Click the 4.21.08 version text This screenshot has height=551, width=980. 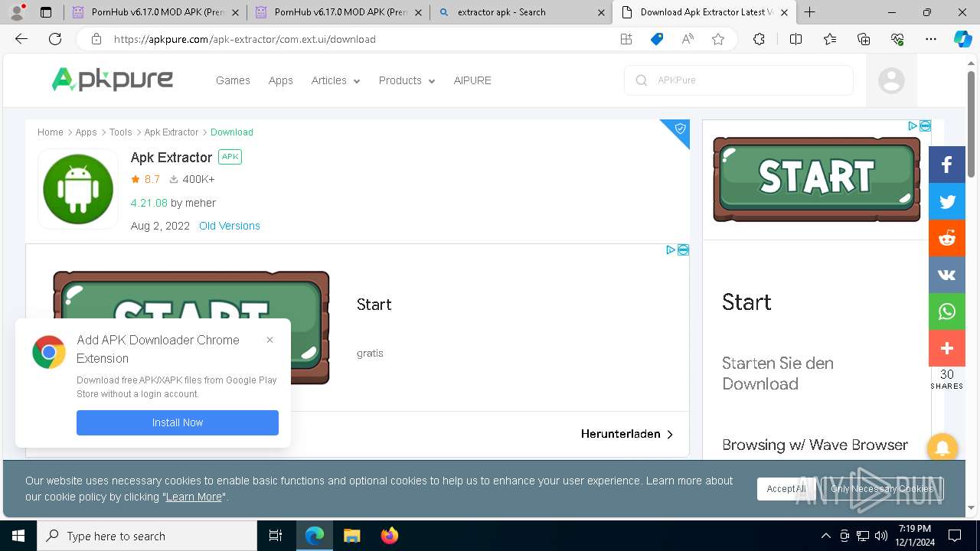(x=149, y=203)
